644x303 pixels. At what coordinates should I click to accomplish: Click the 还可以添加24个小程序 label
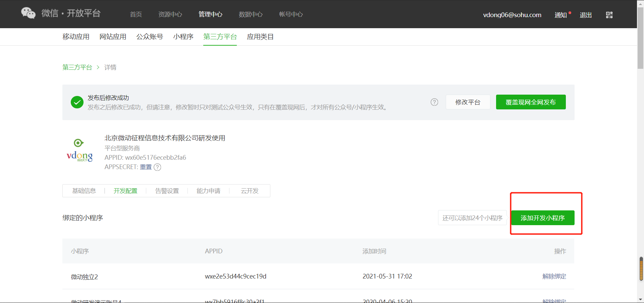(x=472, y=218)
